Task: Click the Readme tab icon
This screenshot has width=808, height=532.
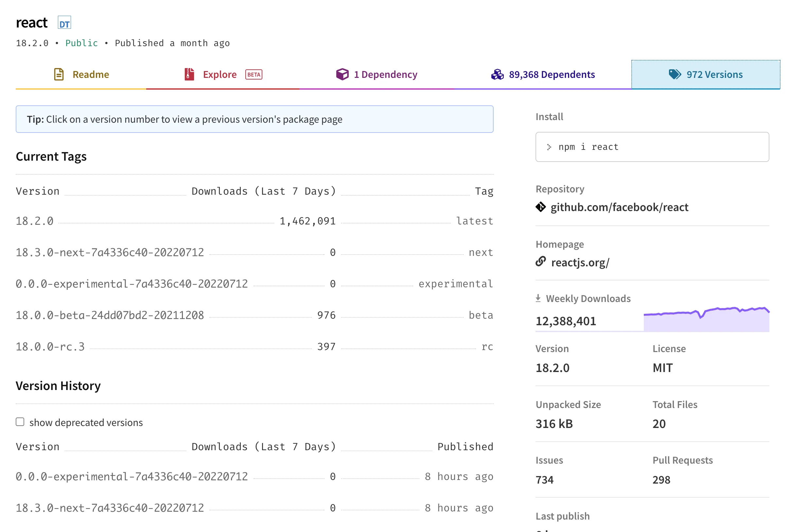Action: (x=59, y=74)
